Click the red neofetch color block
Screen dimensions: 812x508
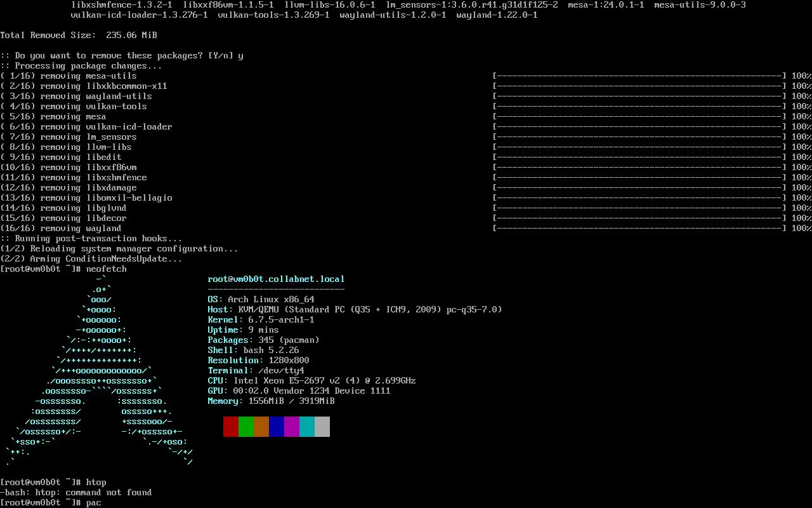pyautogui.click(x=231, y=427)
